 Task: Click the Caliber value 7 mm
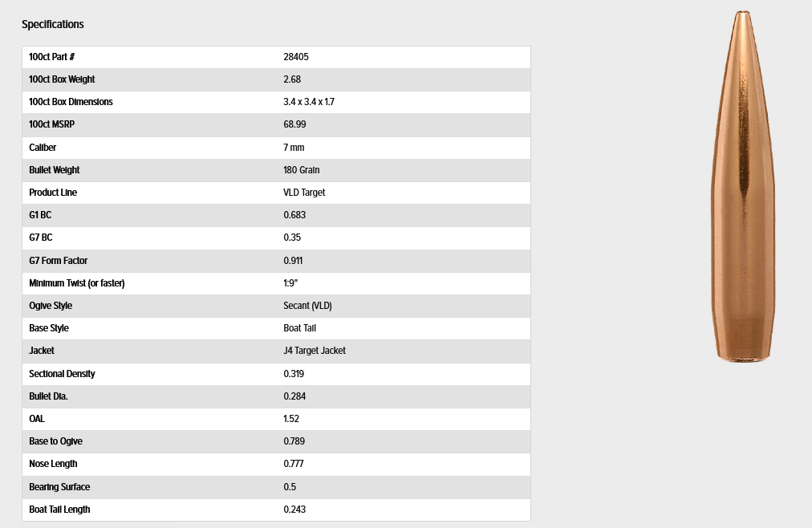294,148
